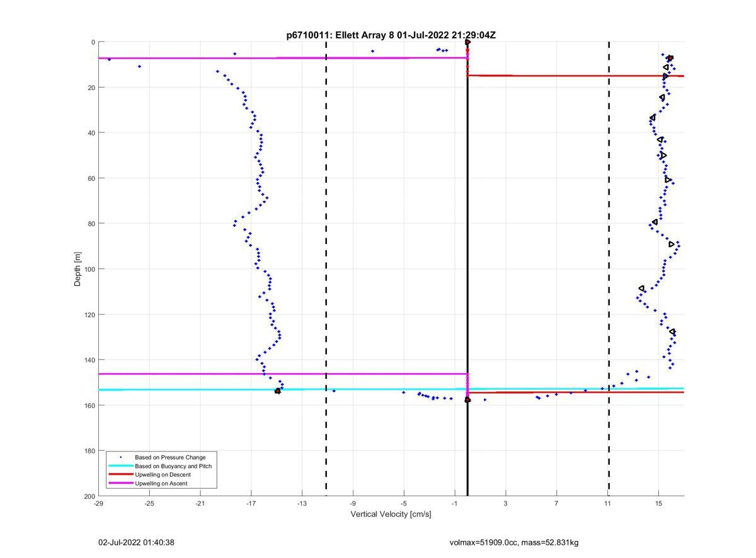Click the triangle marker near 128 m on ascent curve
The image size is (756, 558).
(673, 332)
